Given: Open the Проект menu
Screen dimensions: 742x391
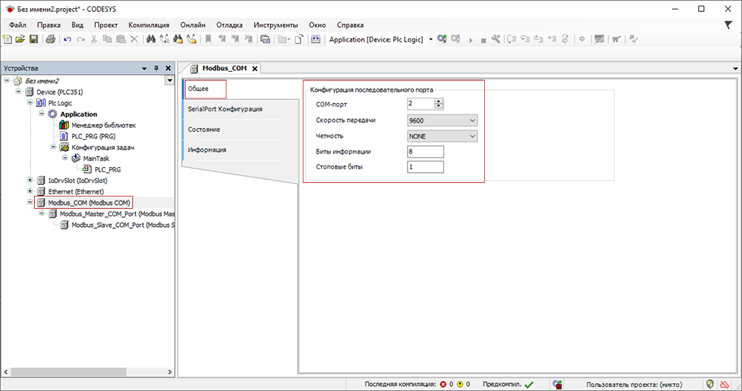Looking at the screenshot, I should coord(106,25).
